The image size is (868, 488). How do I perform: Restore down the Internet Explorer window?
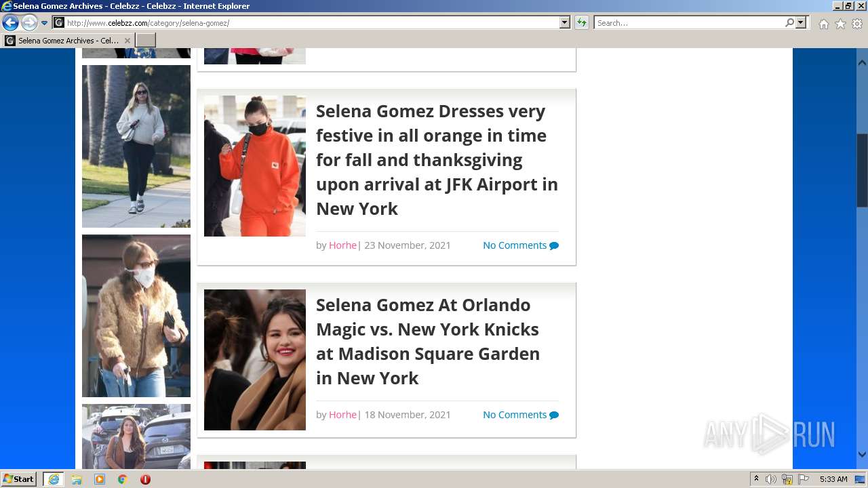[x=848, y=5]
